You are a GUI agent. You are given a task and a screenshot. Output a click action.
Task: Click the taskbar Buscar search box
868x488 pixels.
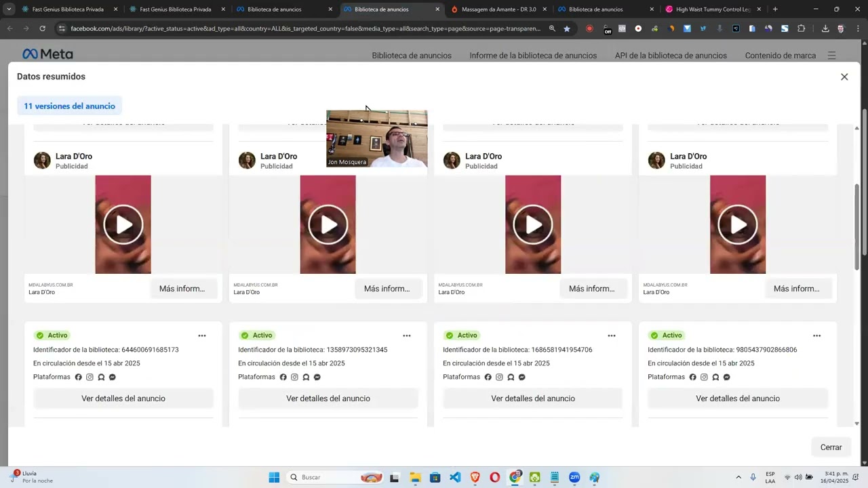coord(336,477)
